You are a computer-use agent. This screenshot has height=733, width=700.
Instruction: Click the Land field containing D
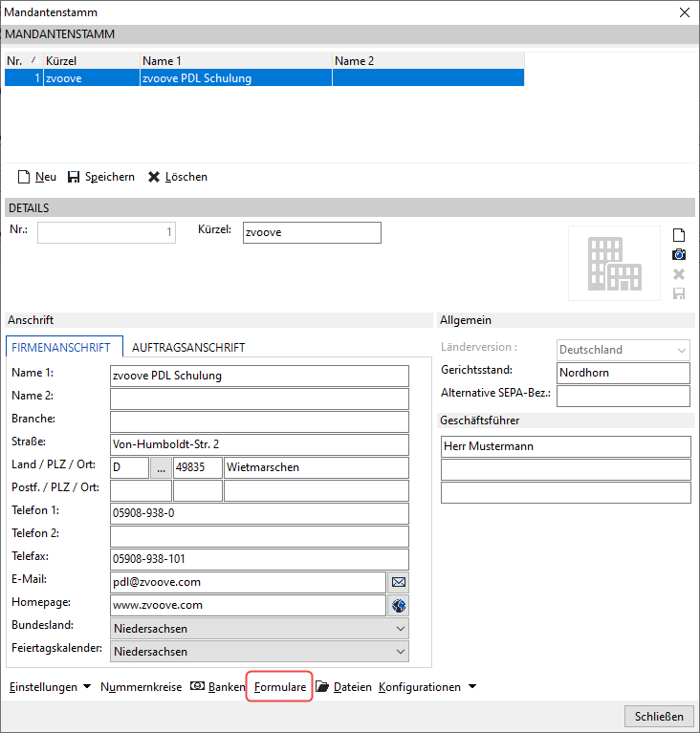click(130, 468)
